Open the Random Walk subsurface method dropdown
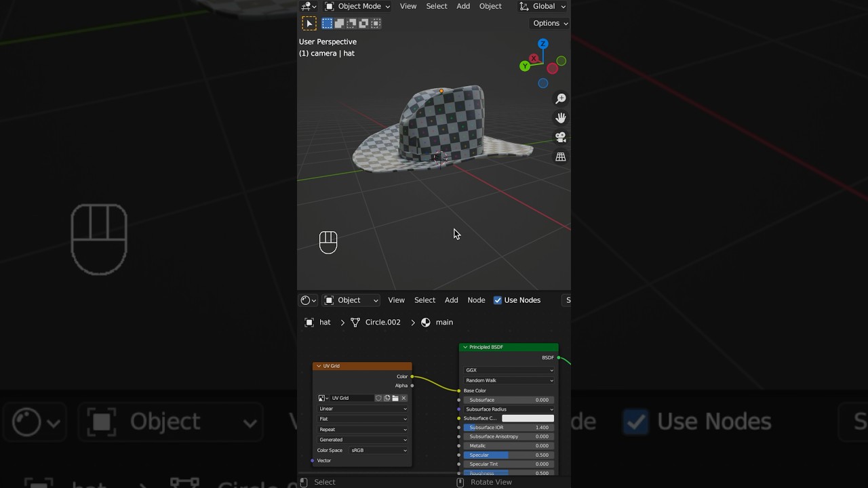868x488 pixels. [509, 381]
